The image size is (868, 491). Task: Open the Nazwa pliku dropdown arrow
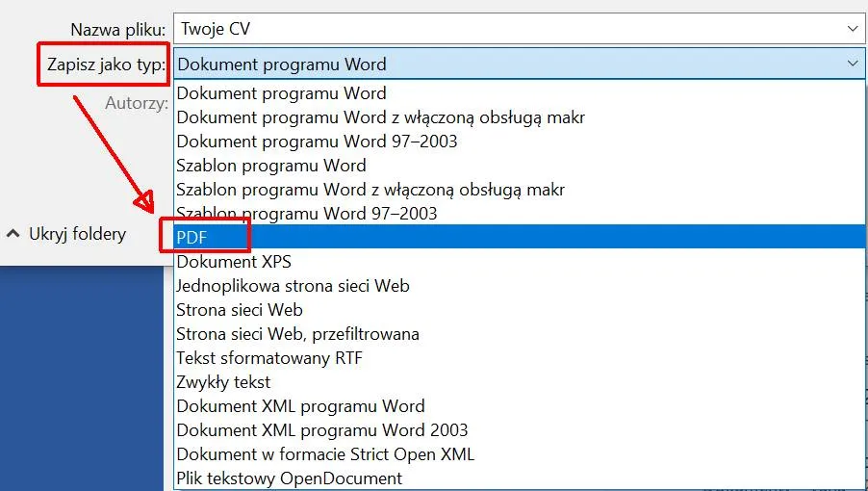point(852,29)
